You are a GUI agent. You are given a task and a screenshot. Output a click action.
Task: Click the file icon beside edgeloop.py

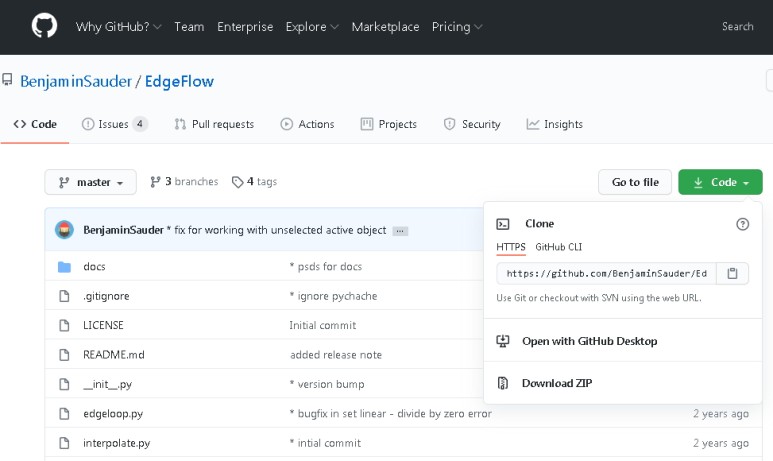click(64, 414)
